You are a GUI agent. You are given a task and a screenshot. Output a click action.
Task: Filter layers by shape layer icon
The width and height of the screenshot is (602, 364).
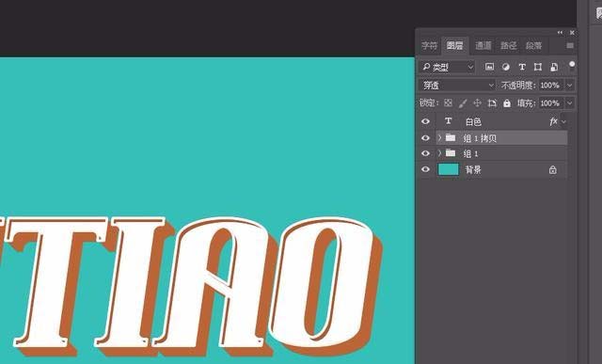(x=538, y=67)
